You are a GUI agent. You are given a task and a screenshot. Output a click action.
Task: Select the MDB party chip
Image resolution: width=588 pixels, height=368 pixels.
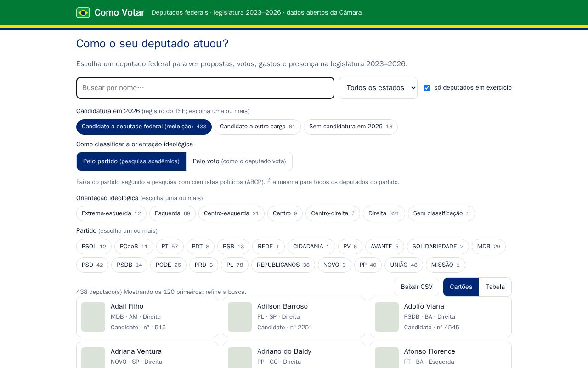[x=489, y=247]
